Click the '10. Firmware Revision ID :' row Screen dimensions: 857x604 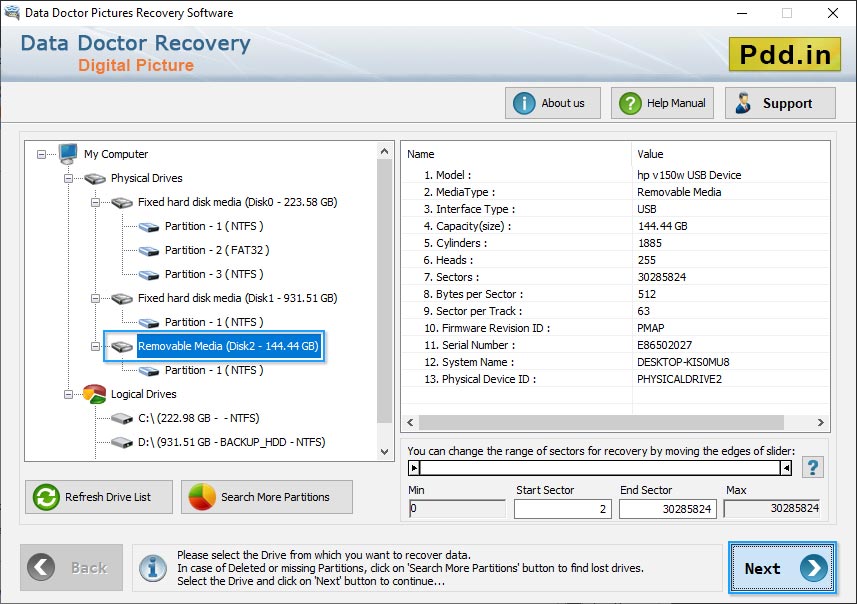point(615,329)
